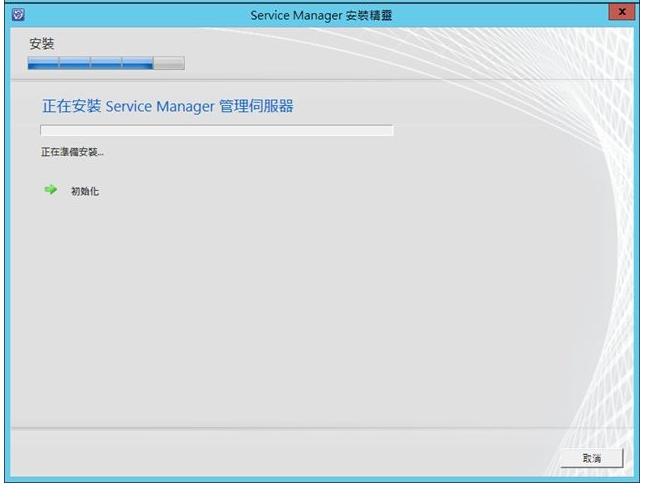Select the 初始化 step label
The width and height of the screenshot is (645, 487).
click(85, 190)
